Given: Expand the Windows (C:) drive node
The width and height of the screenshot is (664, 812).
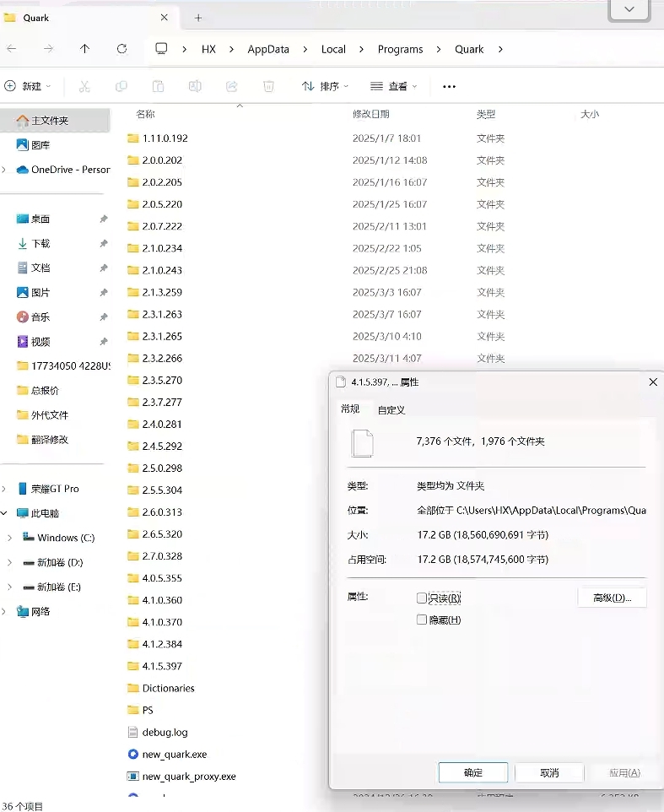Looking at the screenshot, I should coord(10,538).
